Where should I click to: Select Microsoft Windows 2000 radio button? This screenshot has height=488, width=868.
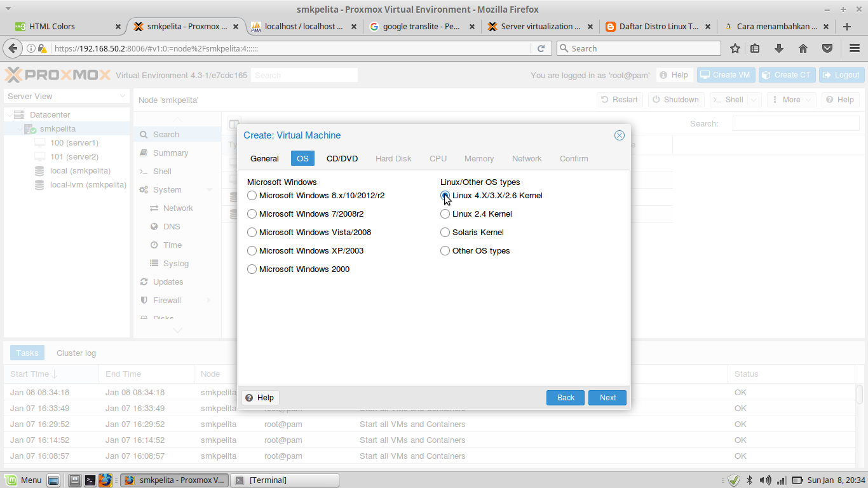[252, 269]
